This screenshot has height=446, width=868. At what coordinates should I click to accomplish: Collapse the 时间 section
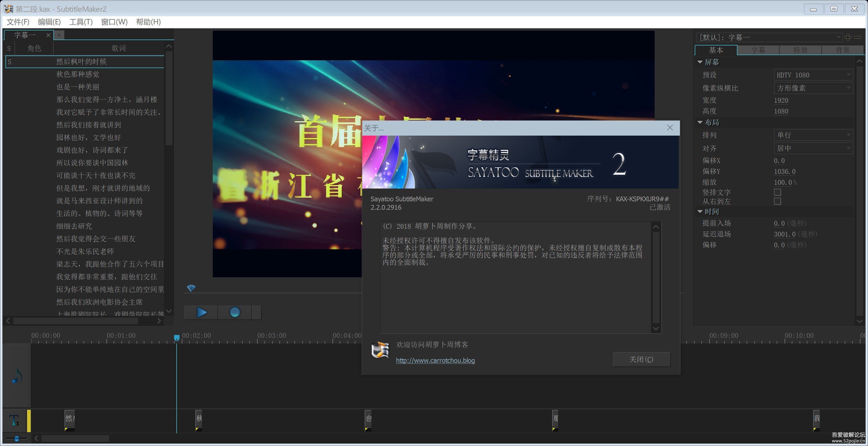point(700,212)
